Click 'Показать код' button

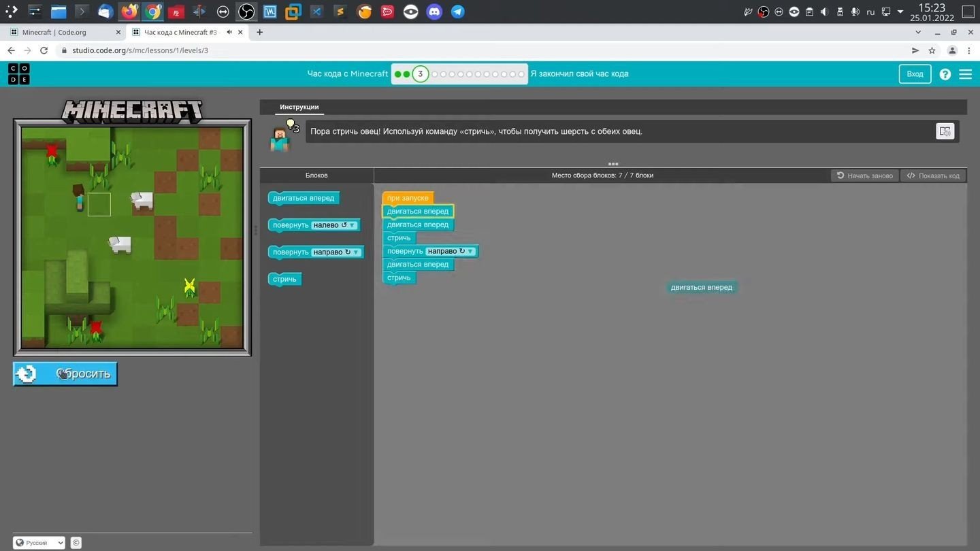point(933,176)
